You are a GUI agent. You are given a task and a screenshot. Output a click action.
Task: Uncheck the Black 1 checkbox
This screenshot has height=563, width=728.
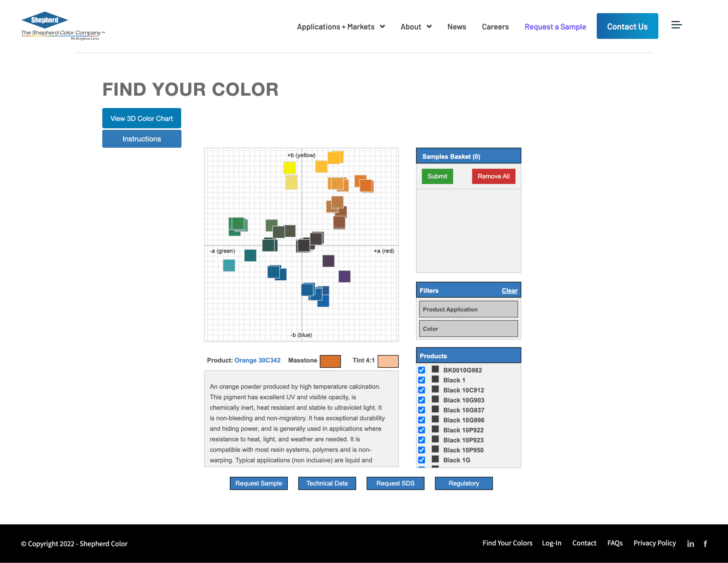pos(422,380)
